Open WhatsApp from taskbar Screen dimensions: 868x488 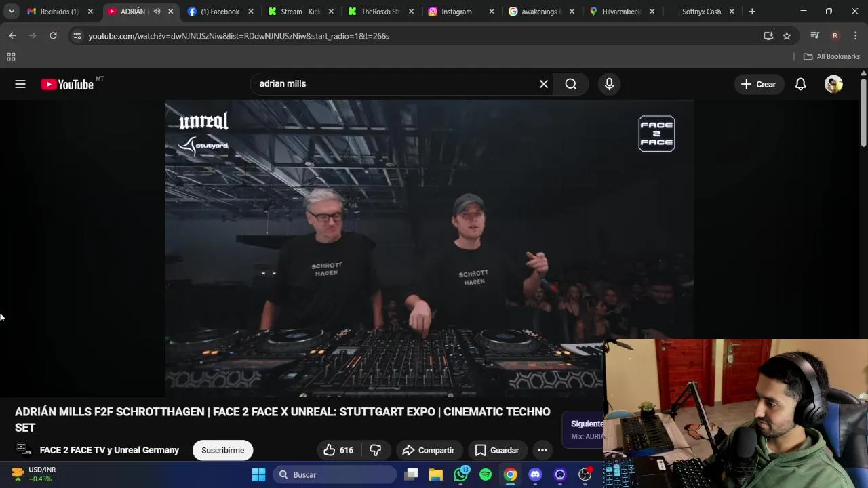[461, 474]
